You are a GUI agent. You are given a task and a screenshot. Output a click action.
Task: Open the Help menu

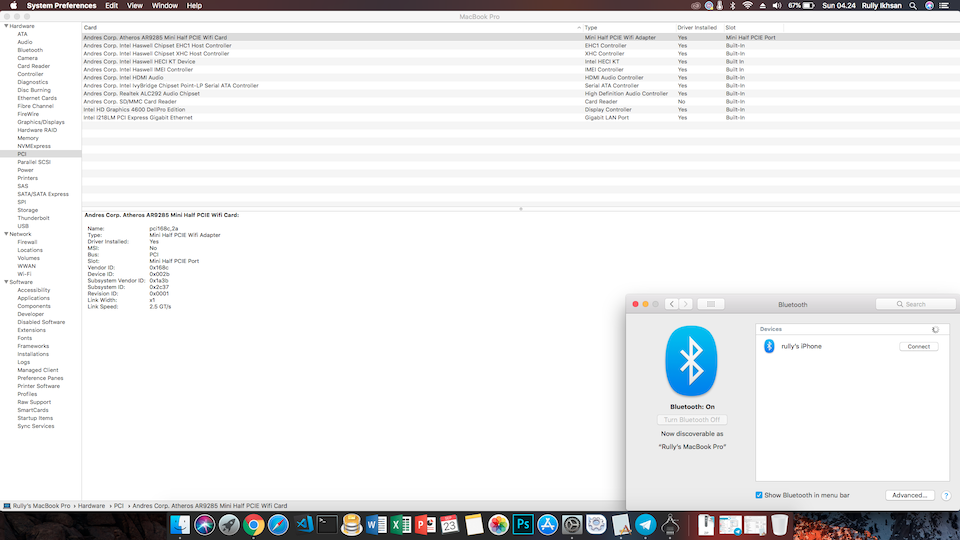[x=194, y=6]
